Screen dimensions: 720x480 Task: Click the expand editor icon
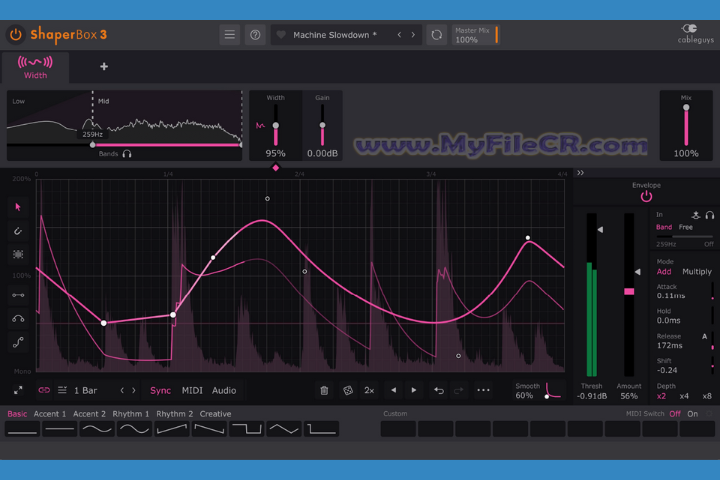[x=18, y=390]
